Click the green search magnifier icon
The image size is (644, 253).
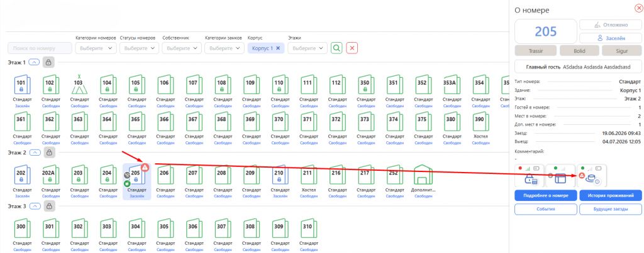click(337, 48)
